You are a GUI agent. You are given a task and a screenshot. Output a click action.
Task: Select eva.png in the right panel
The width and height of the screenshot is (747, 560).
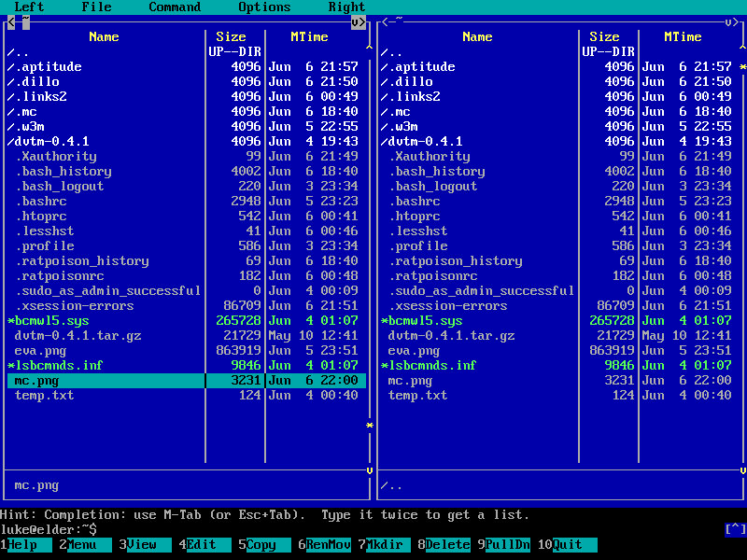pyautogui.click(x=414, y=350)
